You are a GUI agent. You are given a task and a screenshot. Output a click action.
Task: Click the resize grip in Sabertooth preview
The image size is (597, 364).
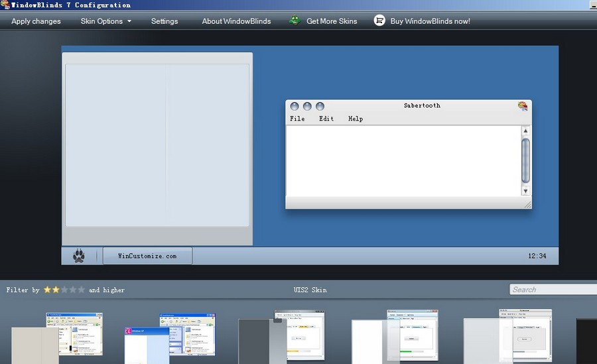[528, 205]
